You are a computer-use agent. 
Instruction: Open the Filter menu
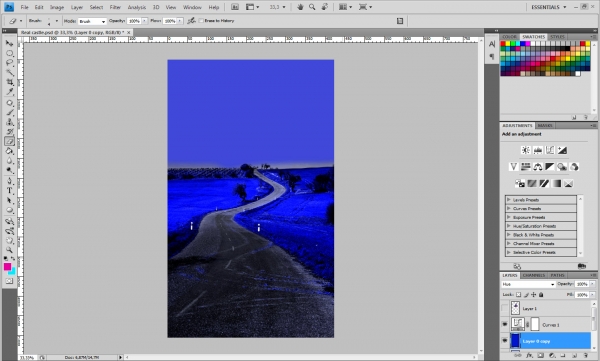[x=115, y=7]
